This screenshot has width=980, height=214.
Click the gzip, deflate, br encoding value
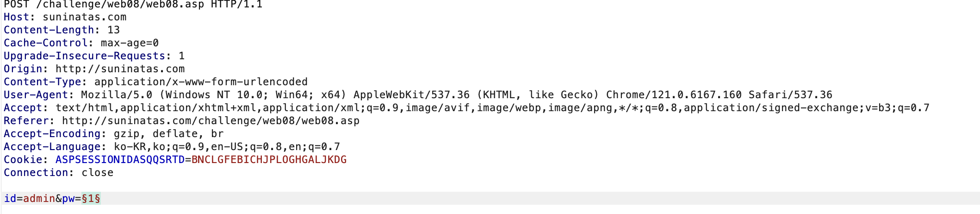(x=169, y=134)
